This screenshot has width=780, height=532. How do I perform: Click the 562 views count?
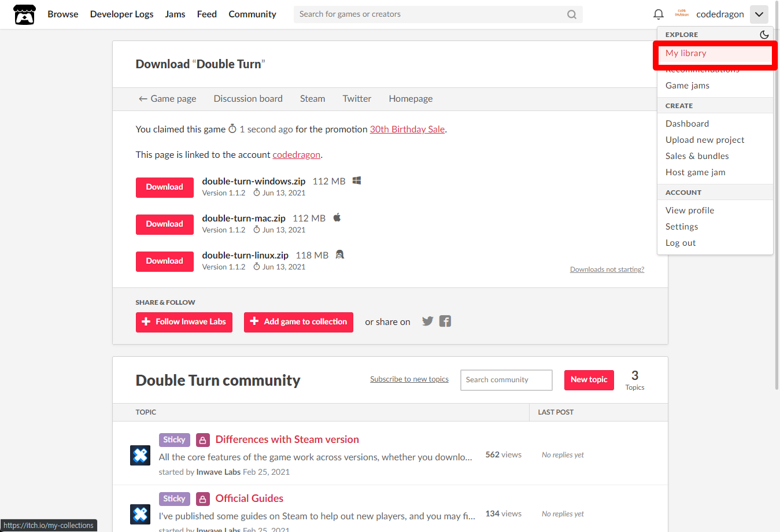tap(504, 455)
